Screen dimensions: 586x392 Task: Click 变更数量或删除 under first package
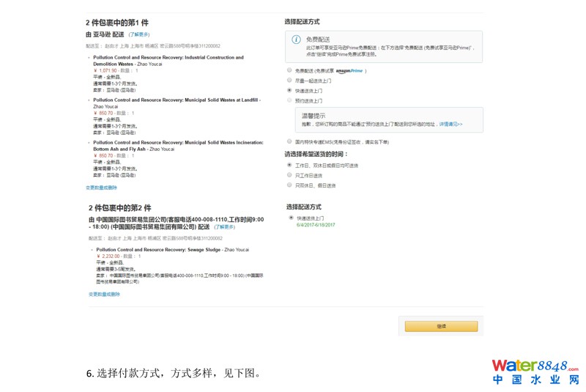pos(101,188)
